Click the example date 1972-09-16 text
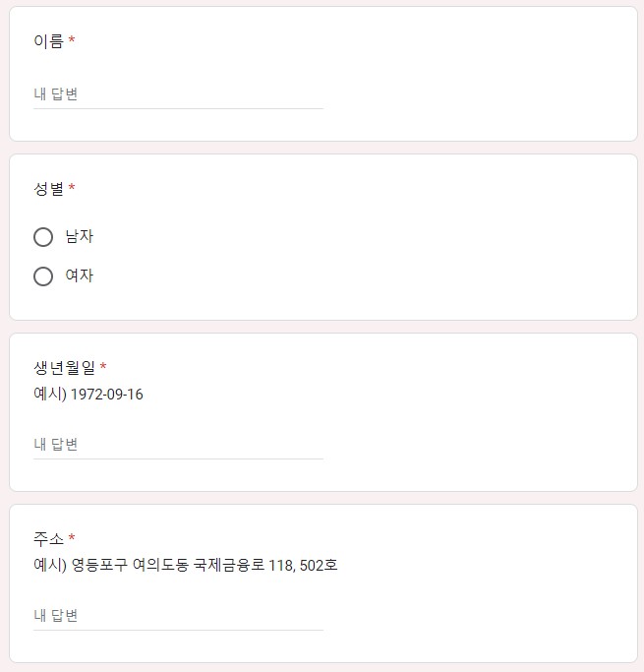This screenshot has width=644, height=672. pyautogui.click(x=107, y=395)
